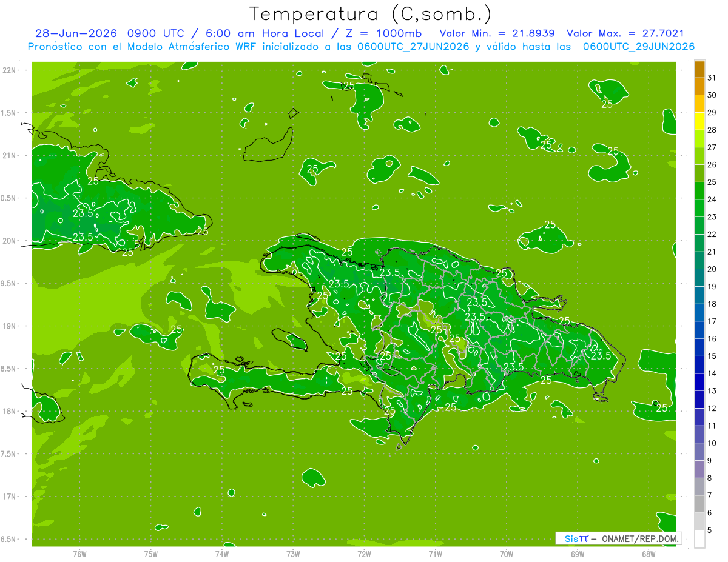Screen dimensions: 728x562
Task: Click the gray colorbar swatch between 6 and 7
Action: click(699, 504)
